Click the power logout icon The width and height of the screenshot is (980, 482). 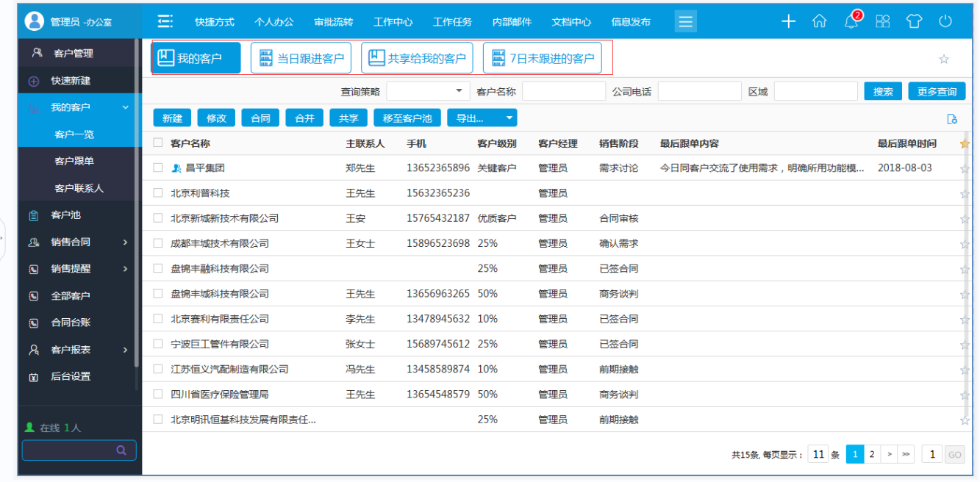point(945,21)
